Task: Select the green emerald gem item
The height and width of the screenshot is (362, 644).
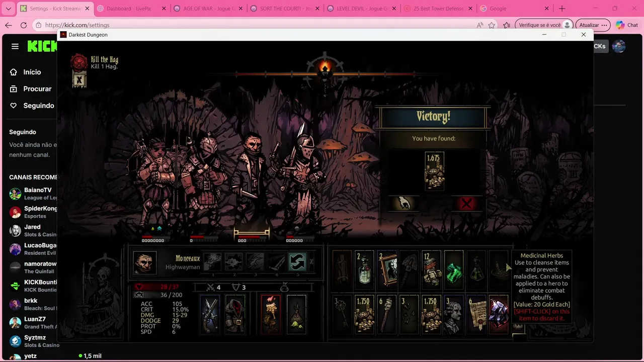Action: pos(454,270)
